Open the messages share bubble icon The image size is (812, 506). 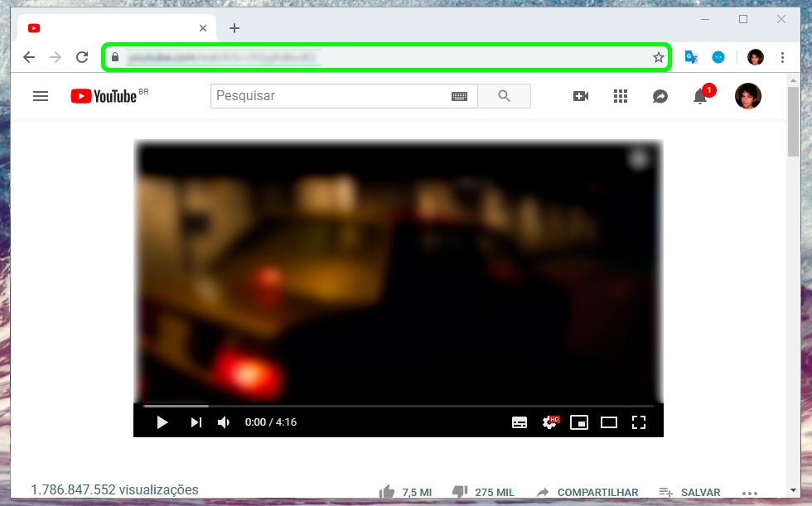660,96
